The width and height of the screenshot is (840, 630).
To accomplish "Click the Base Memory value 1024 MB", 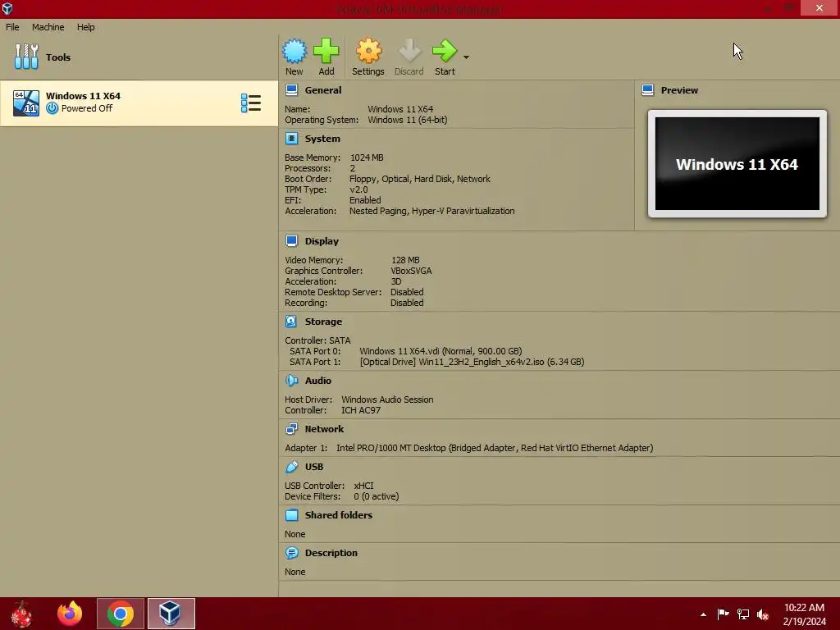I will (x=367, y=157).
